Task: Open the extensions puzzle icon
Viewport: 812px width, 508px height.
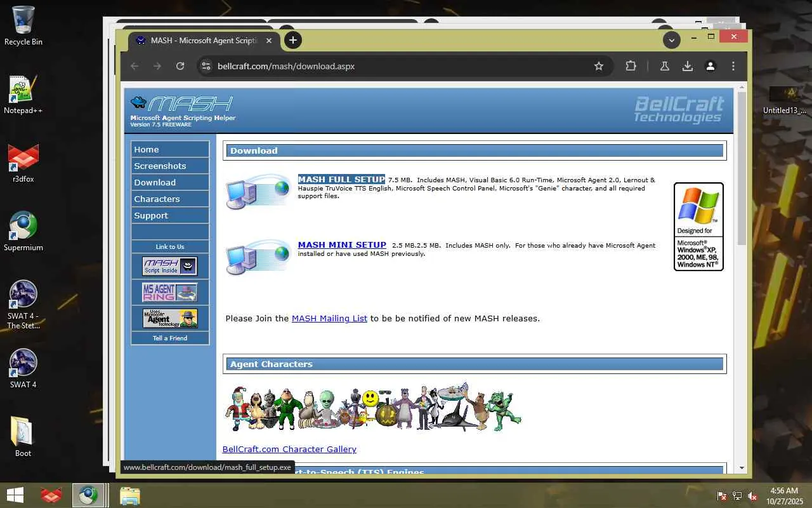Action: point(631,66)
